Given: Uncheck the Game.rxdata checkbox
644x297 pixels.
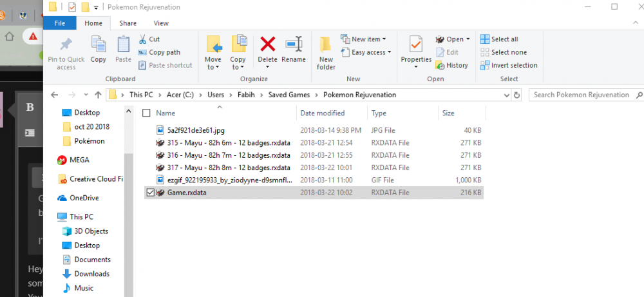Looking at the screenshot, I should pyautogui.click(x=150, y=193).
